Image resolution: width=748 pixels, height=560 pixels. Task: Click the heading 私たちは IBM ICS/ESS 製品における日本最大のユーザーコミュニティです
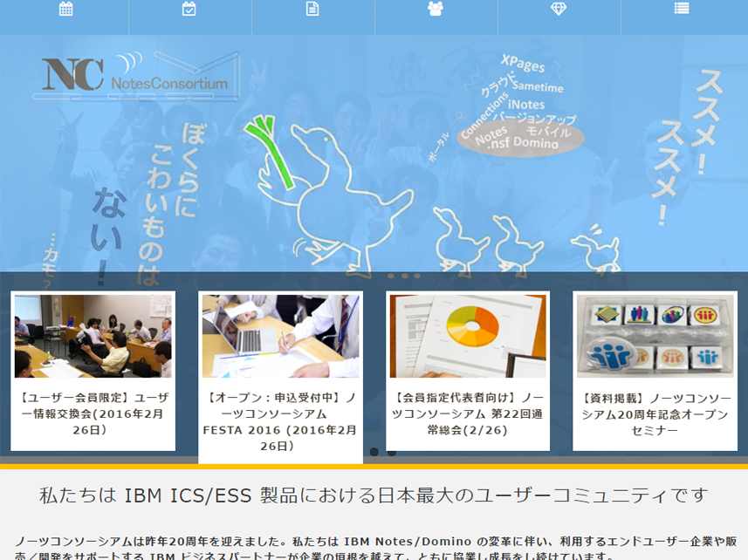tap(374, 495)
